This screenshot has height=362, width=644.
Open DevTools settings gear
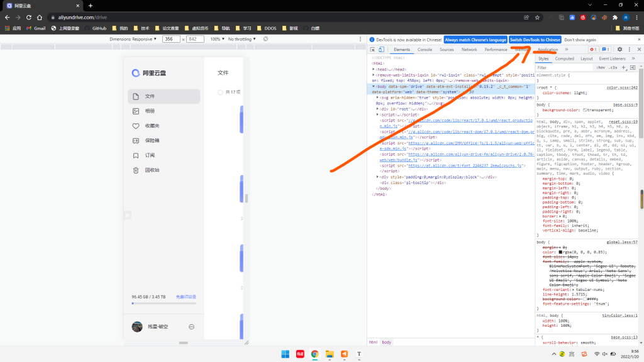pyautogui.click(x=619, y=49)
